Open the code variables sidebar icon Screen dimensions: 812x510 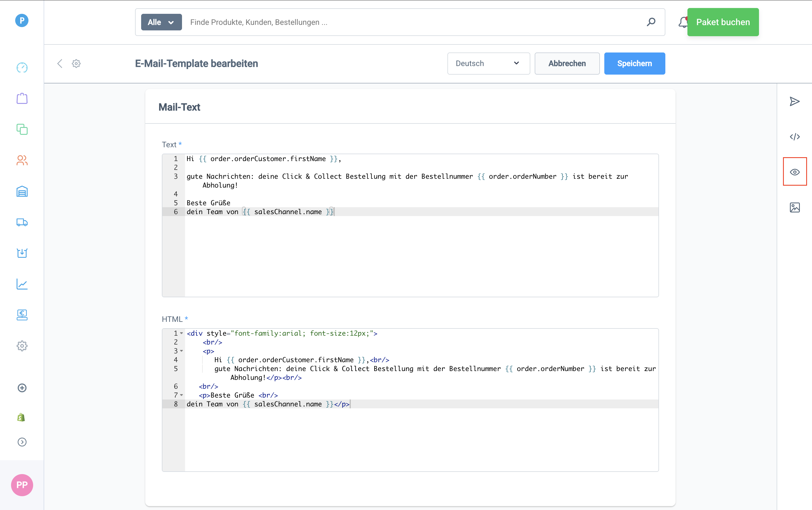pyautogui.click(x=795, y=136)
